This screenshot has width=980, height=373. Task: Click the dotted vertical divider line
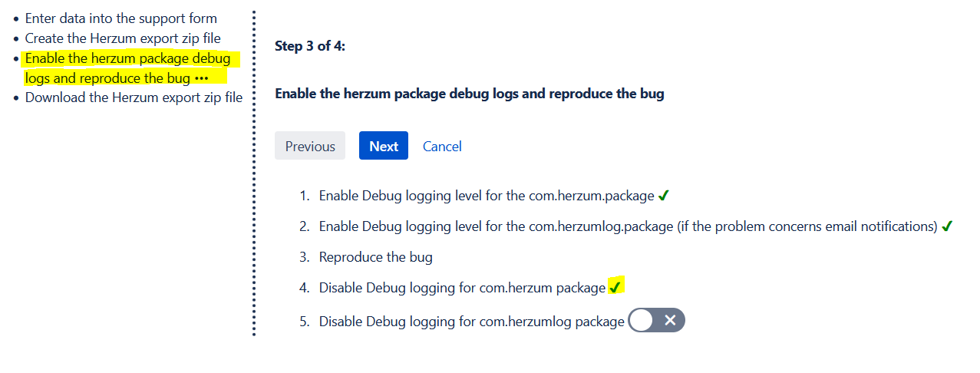[253, 173]
